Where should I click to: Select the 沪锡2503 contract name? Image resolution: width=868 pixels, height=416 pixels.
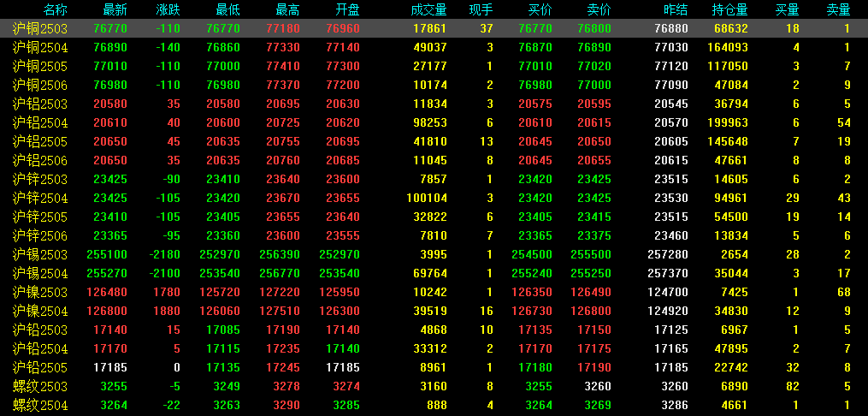(x=40, y=255)
